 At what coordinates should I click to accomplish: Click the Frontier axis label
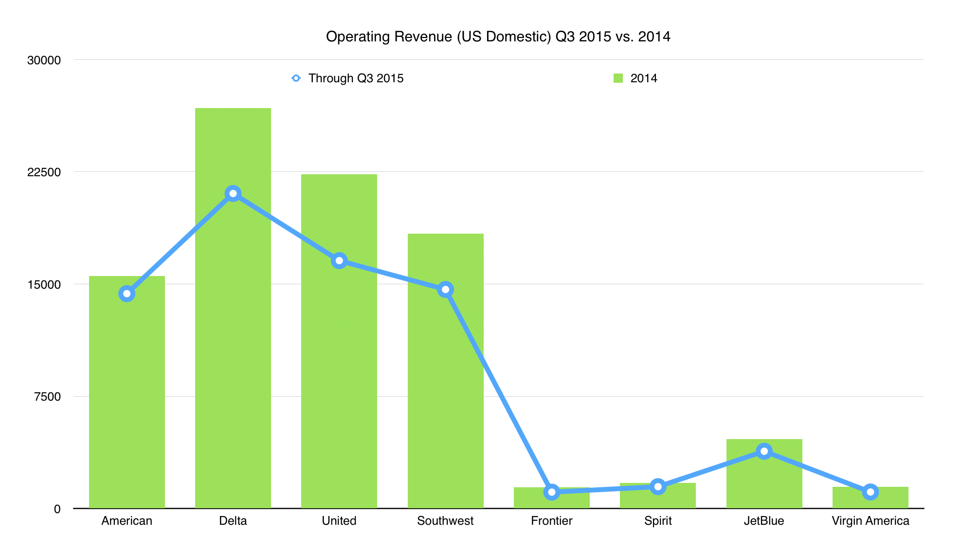552,521
